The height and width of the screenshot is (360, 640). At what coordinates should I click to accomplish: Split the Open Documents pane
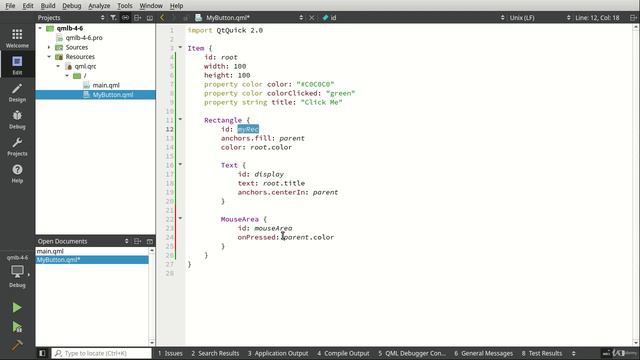138,241
